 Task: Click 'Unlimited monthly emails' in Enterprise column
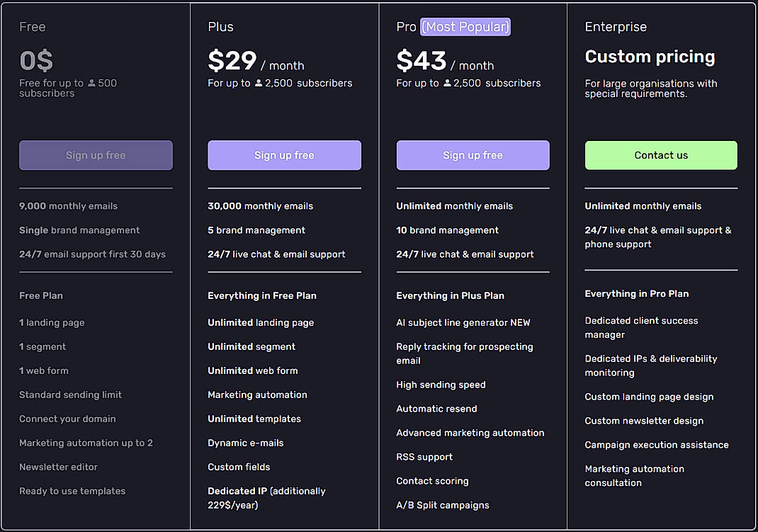(x=643, y=206)
